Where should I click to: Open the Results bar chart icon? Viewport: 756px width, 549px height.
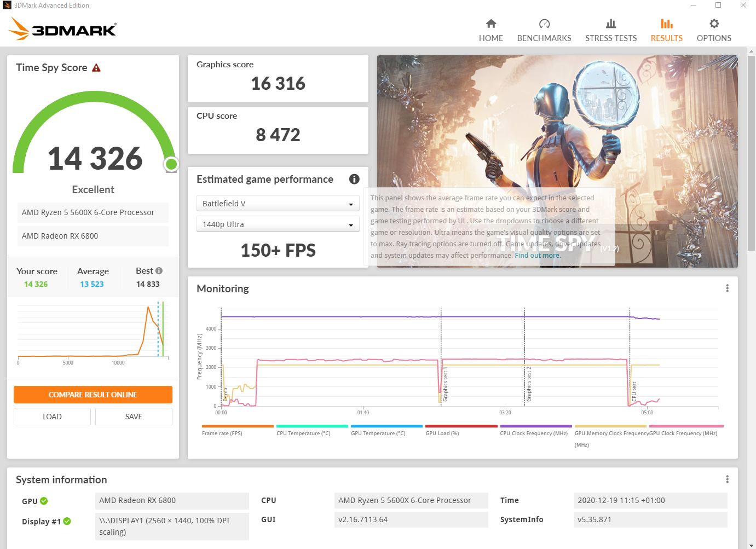point(667,24)
